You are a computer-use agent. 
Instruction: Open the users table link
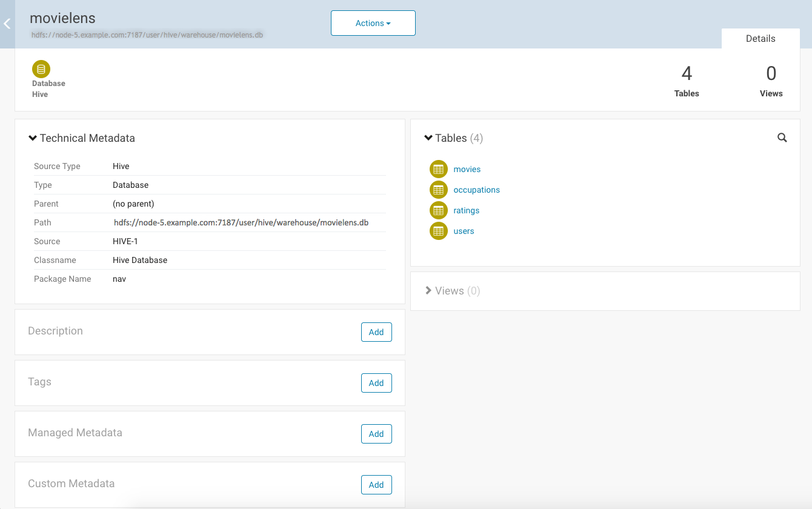click(x=464, y=231)
